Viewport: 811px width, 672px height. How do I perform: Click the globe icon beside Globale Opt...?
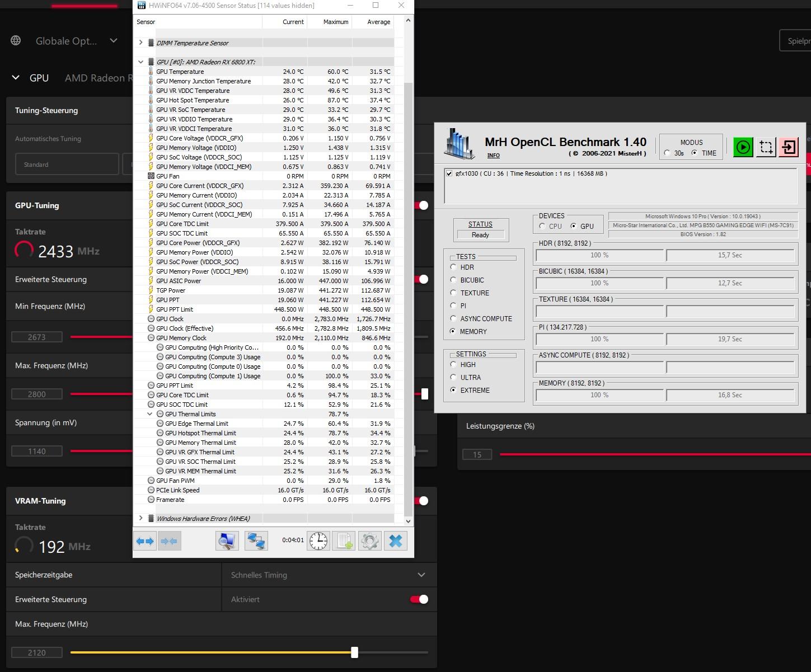16,41
